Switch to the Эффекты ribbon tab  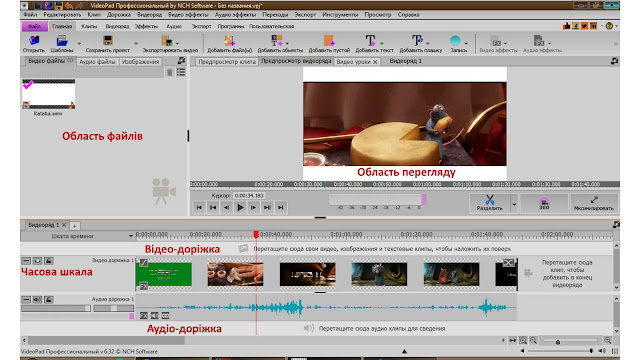(146, 26)
